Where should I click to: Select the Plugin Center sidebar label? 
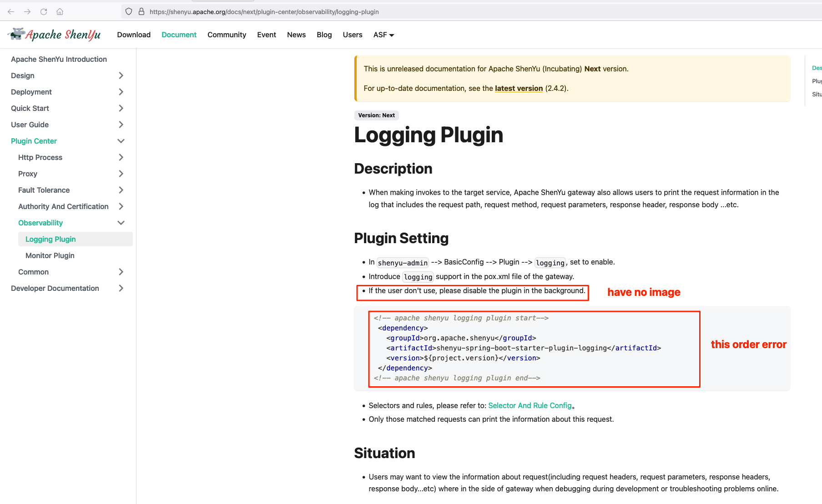pos(34,141)
